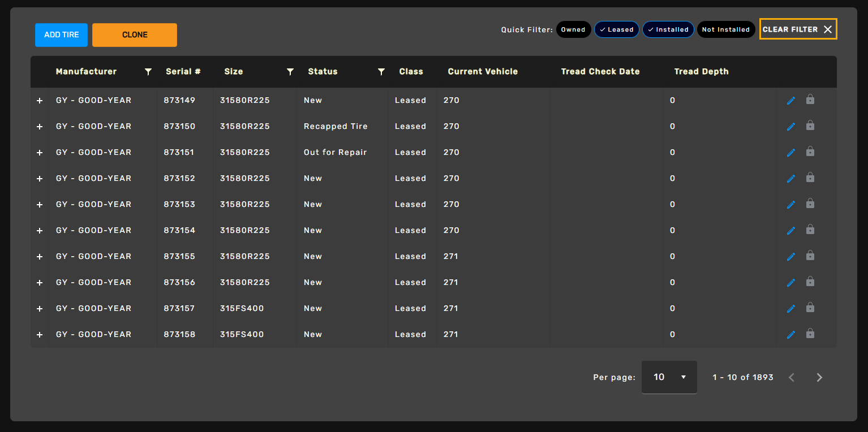Screen dimensions: 868x432
Task: Sort by Tread Depth column header
Action: [x=701, y=72]
